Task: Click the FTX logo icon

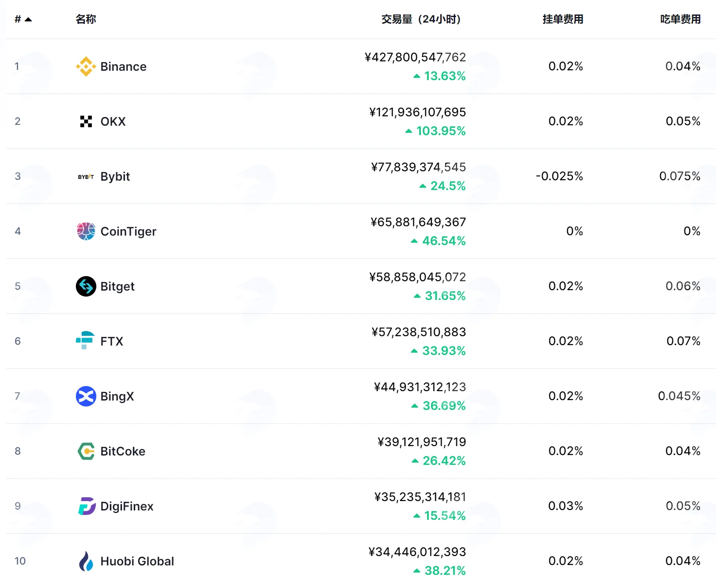Action: 85,340
